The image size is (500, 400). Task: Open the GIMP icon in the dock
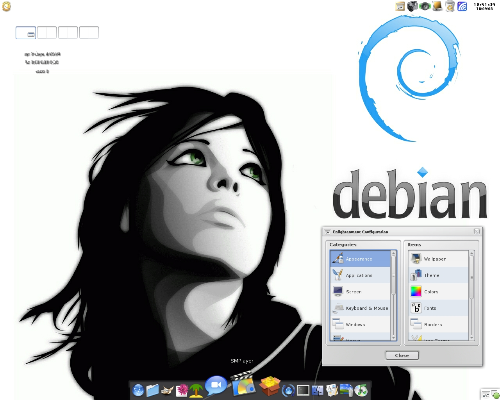[167, 390]
